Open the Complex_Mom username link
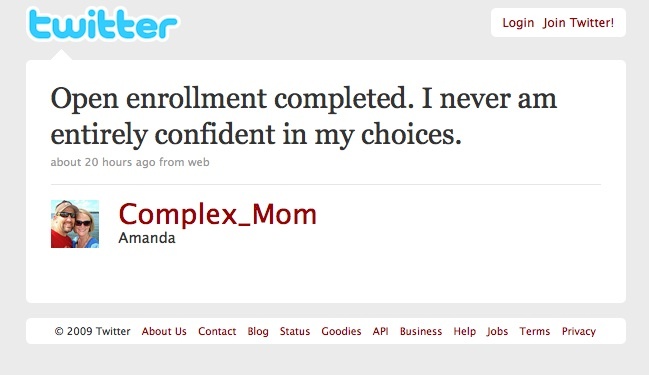 coord(218,214)
